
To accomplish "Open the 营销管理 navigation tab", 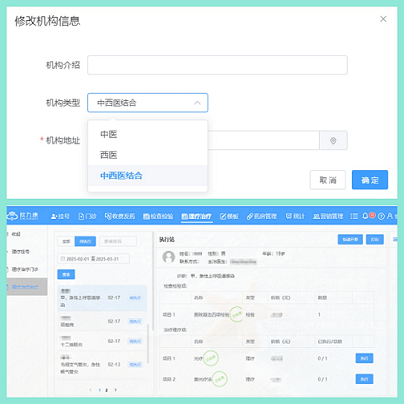I will point(328,216).
